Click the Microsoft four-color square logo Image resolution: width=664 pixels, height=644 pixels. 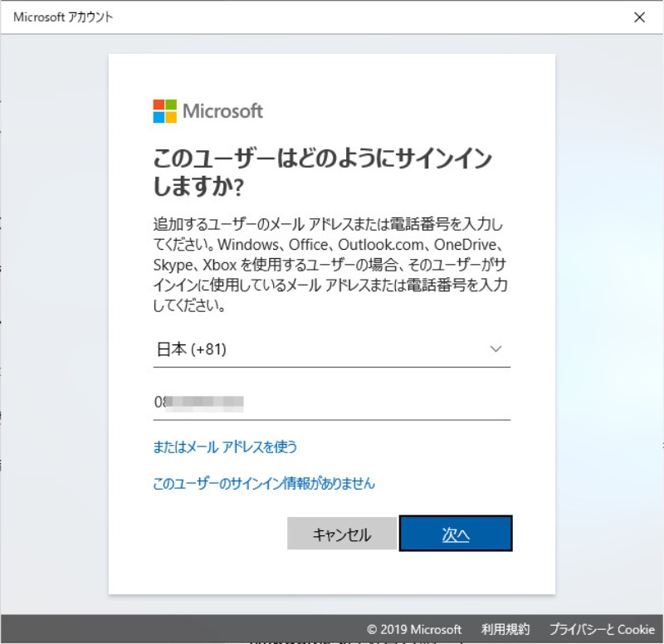[165, 111]
